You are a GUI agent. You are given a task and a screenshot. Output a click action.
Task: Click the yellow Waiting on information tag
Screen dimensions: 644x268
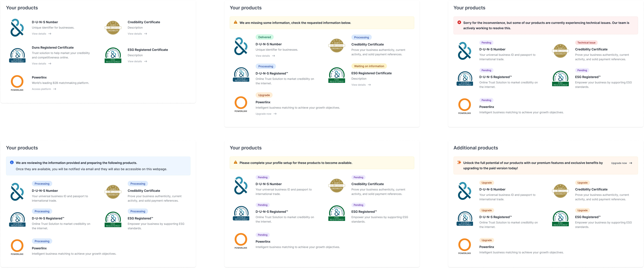tap(369, 66)
